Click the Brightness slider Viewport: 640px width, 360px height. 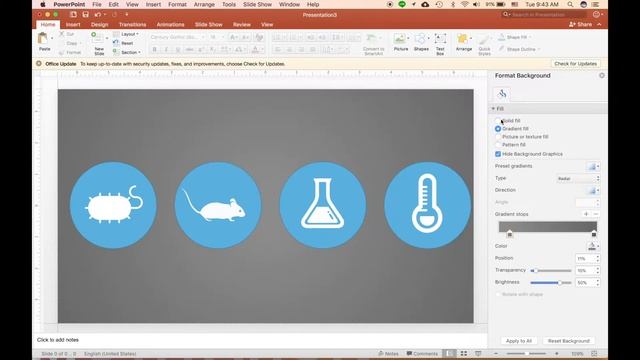click(x=551, y=282)
